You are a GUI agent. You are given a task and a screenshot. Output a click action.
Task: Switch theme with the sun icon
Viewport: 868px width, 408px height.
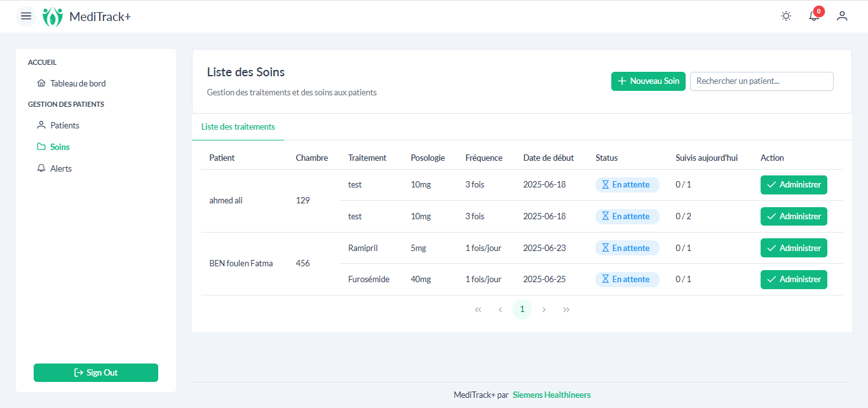[786, 16]
